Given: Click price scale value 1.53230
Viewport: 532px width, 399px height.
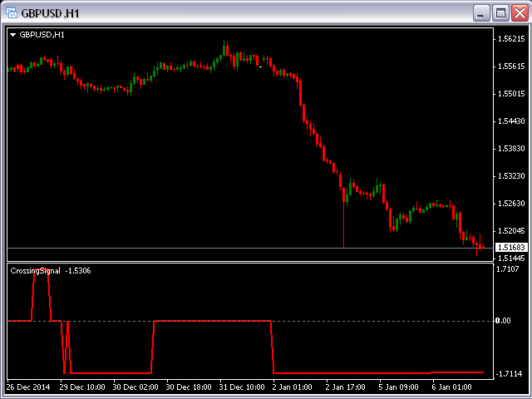Looking at the screenshot, I should [511, 176].
